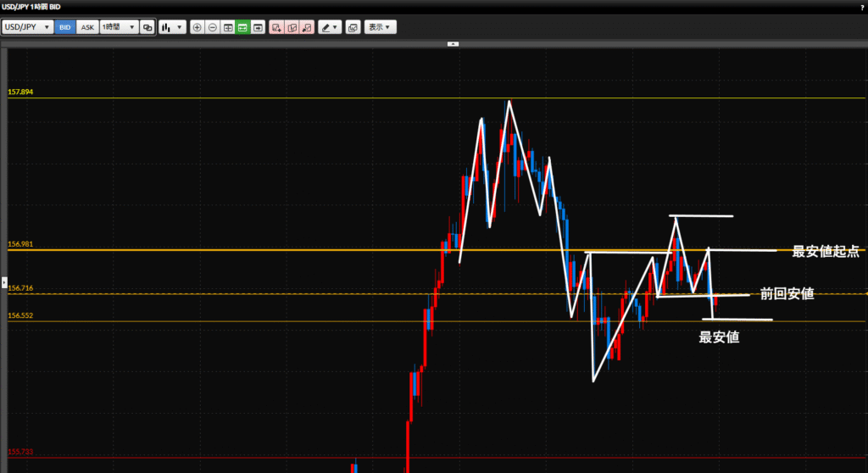Screen dimensions: 868x473
Task: Switch price display to ASK
Action: pos(87,27)
